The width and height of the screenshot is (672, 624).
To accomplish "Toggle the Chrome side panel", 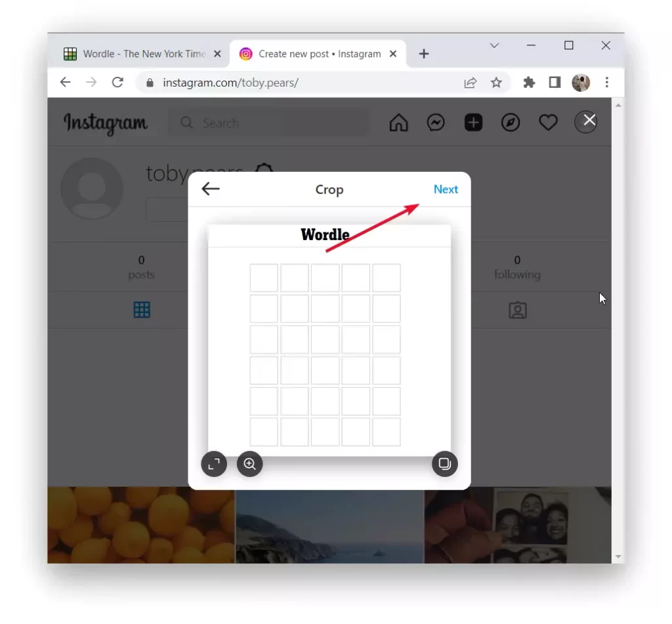I will pos(555,82).
